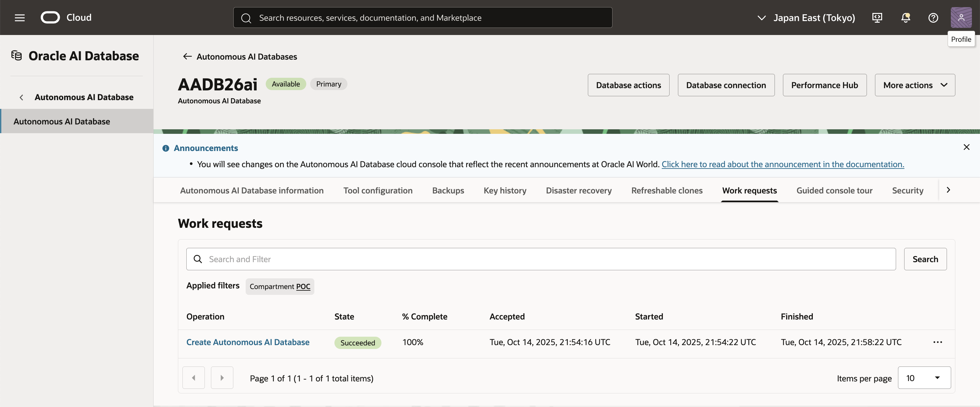Open Create Autonomous AI Database work request

pos(248,342)
